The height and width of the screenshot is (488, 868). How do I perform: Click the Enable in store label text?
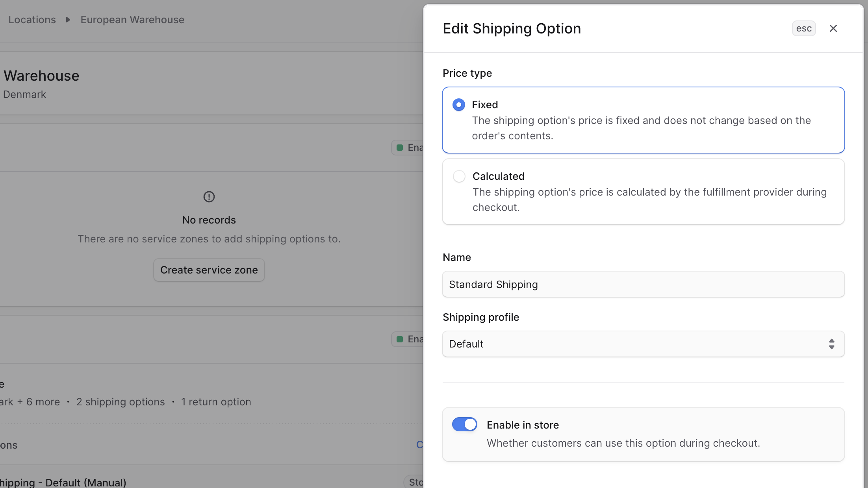(523, 425)
